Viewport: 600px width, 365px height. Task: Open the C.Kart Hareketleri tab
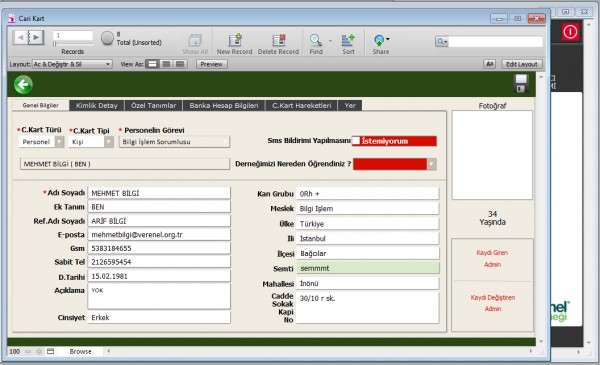click(x=302, y=105)
